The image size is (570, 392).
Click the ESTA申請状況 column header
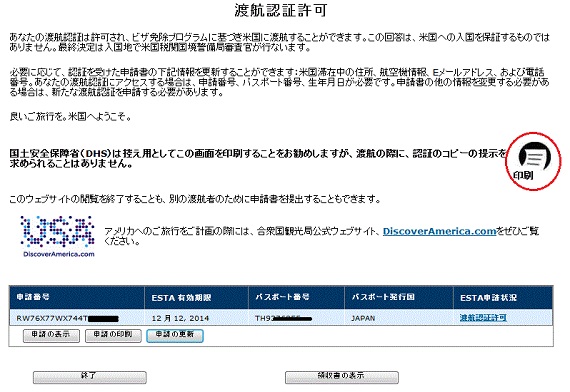tap(503, 297)
